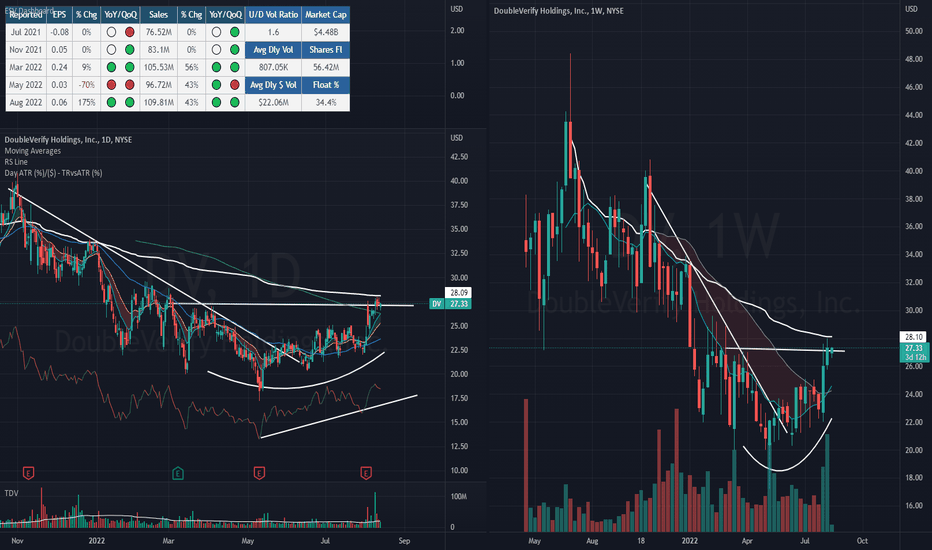
Task: Click the red earnings E marker near May
Action: [x=259, y=473]
